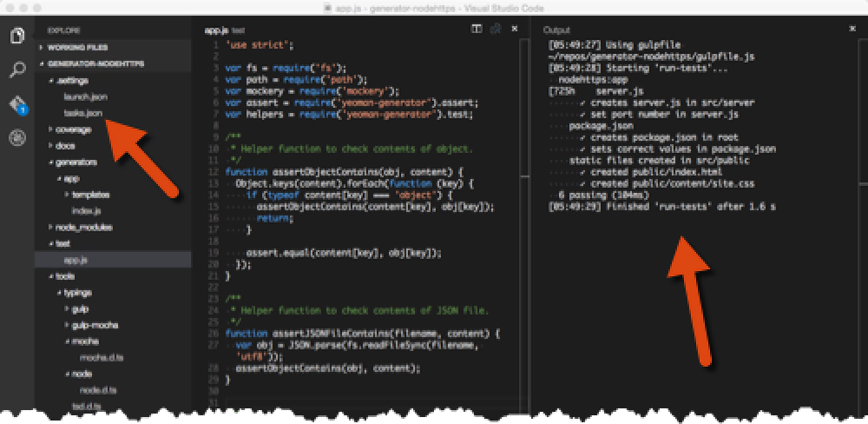Image resolution: width=868 pixels, height=424 pixels.
Task: Expand the docs folder
Action: [x=62, y=146]
